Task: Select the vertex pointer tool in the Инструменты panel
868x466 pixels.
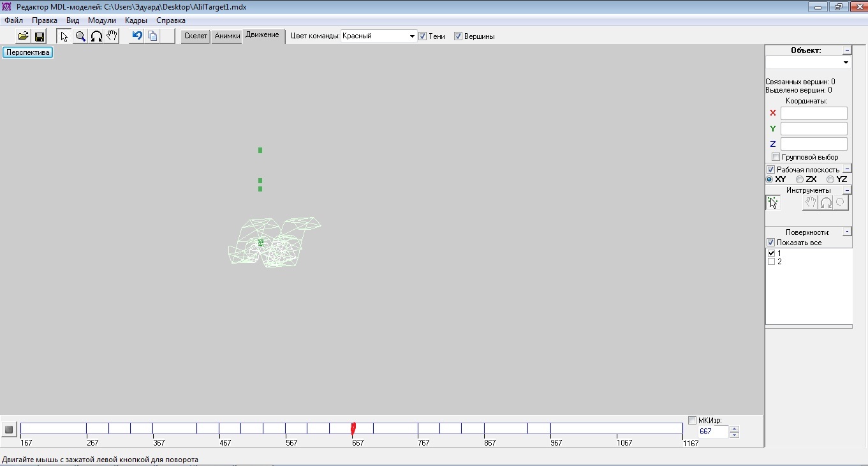Action: point(773,203)
